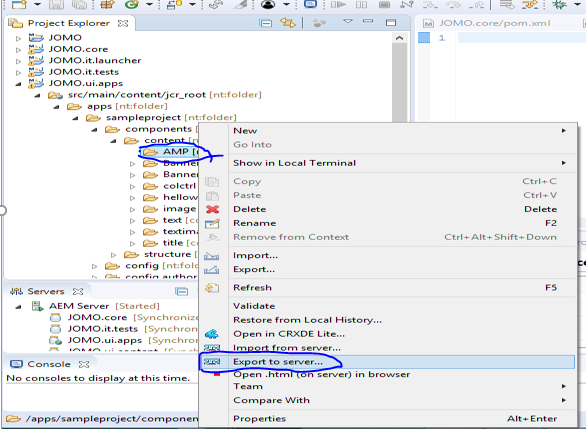Open the Project Explorer view menu triangle

point(348,21)
